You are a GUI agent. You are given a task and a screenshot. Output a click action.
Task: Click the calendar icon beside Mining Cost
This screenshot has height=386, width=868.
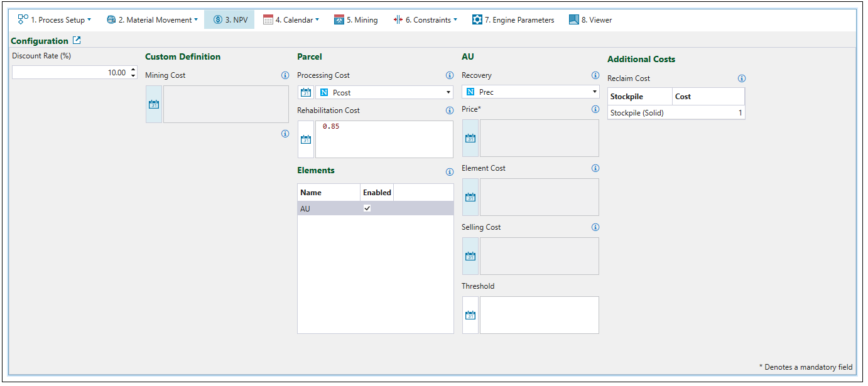[x=154, y=104]
